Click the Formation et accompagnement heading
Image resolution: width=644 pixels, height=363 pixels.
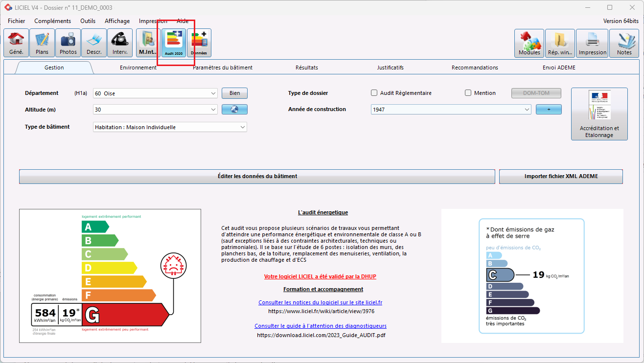point(323,289)
